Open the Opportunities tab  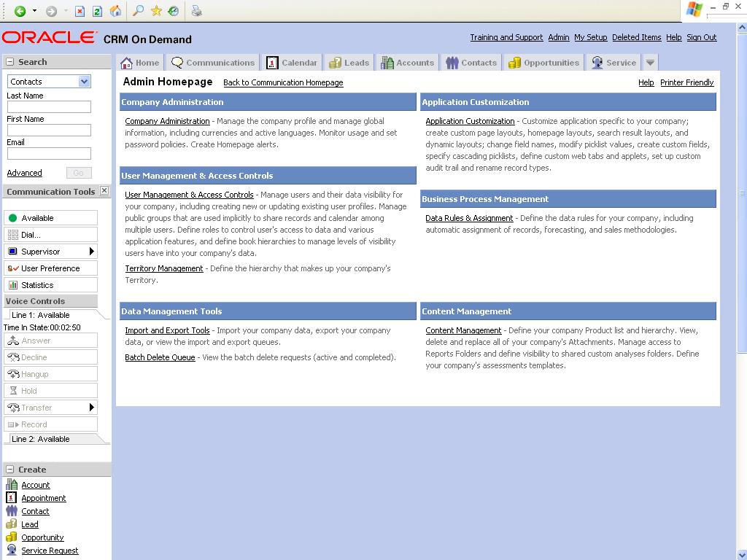(x=543, y=63)
